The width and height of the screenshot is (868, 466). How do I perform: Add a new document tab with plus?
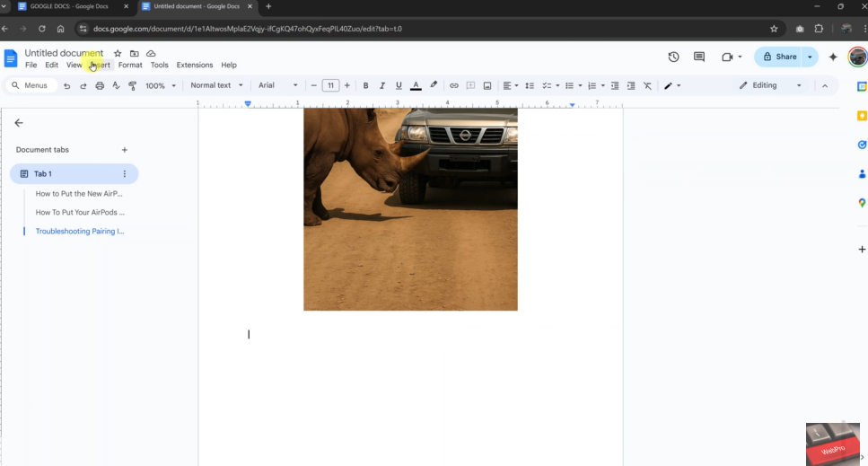pyautogui.click(x=125, y=150)
